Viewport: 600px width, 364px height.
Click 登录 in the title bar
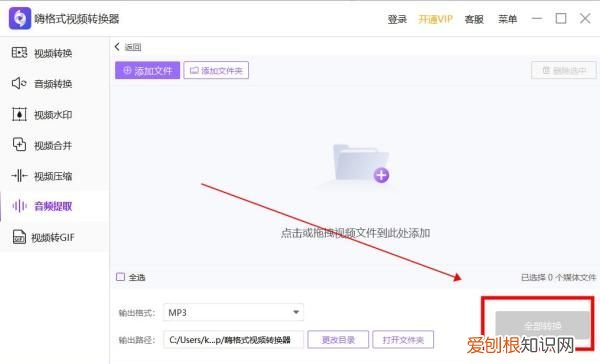(x=397, y=19)
